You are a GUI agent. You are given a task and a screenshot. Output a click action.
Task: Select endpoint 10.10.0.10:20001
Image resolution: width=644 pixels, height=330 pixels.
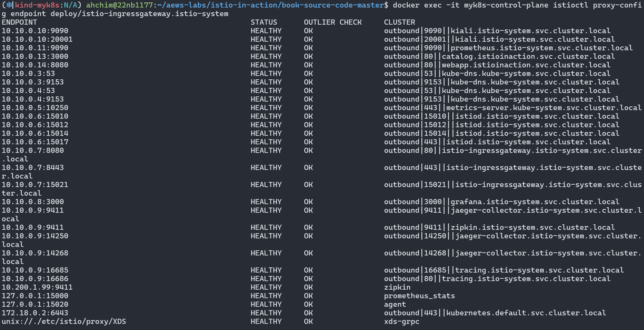click(x=37, y=39)
